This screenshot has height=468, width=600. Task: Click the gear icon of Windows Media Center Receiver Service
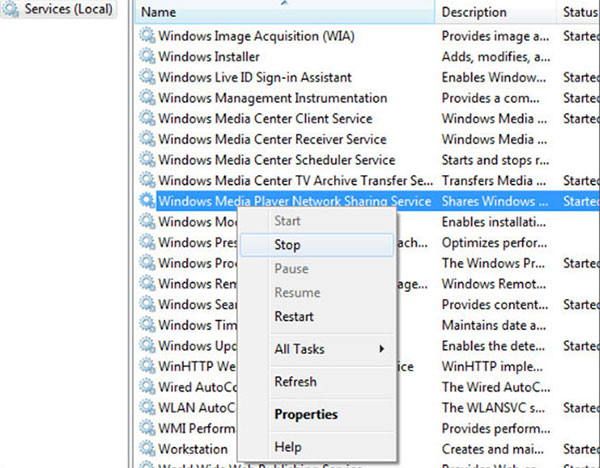coord(147,139)
